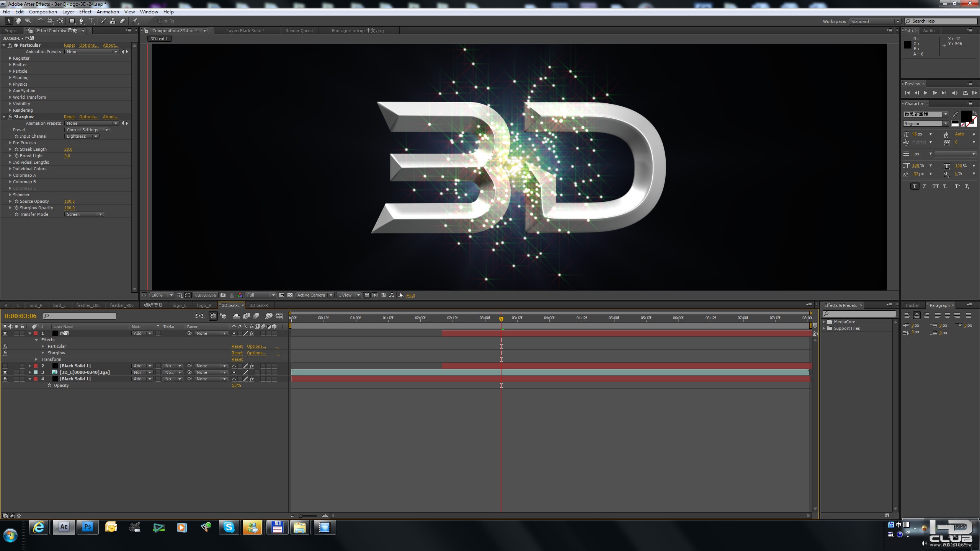Screen dimensions: 980x551
Task: Open Starglow Options in Effect Controls
Action: pyautogui.click(x=89, y=117)
